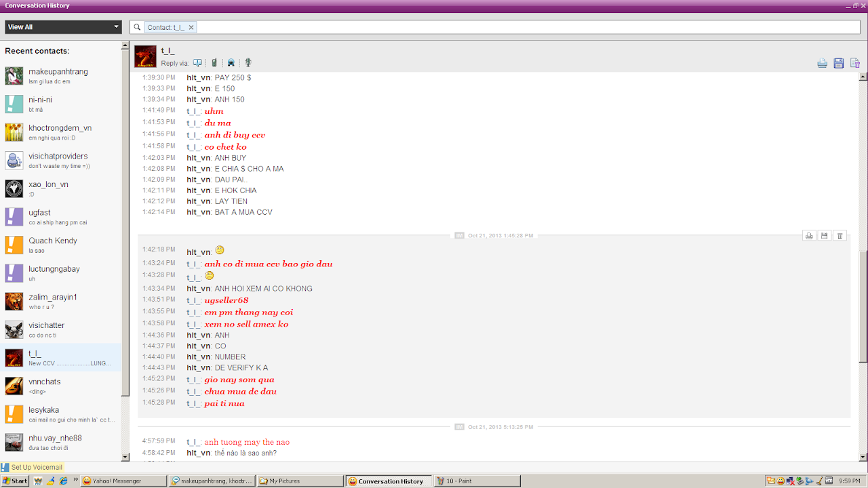The image size is (868, 488).
Task: Click t_l_ dragon avatar in conversation header
Action: point(145,56)
